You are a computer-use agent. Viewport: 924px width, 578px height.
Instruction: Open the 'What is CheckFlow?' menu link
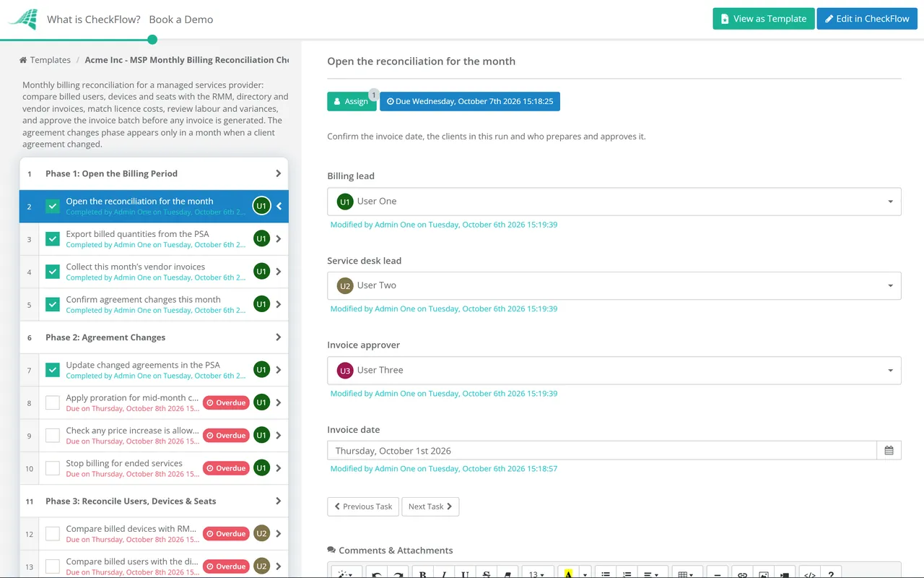[x=94, y=20]
